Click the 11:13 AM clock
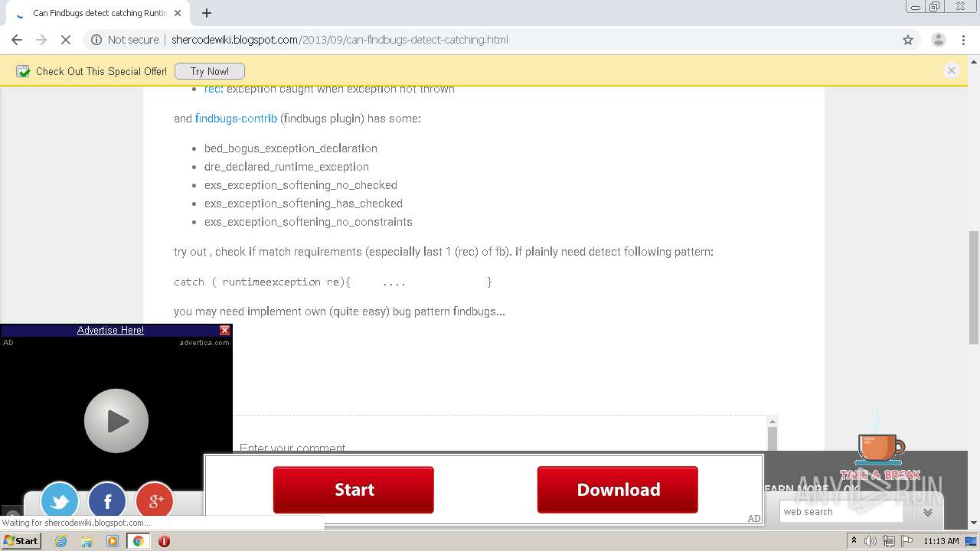Viewport: 980px width, 551px height. coord(941,541)
